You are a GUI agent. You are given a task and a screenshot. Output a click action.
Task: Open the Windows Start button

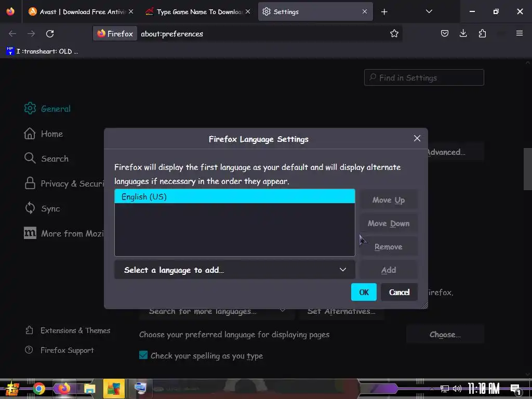tap(12, 389)
